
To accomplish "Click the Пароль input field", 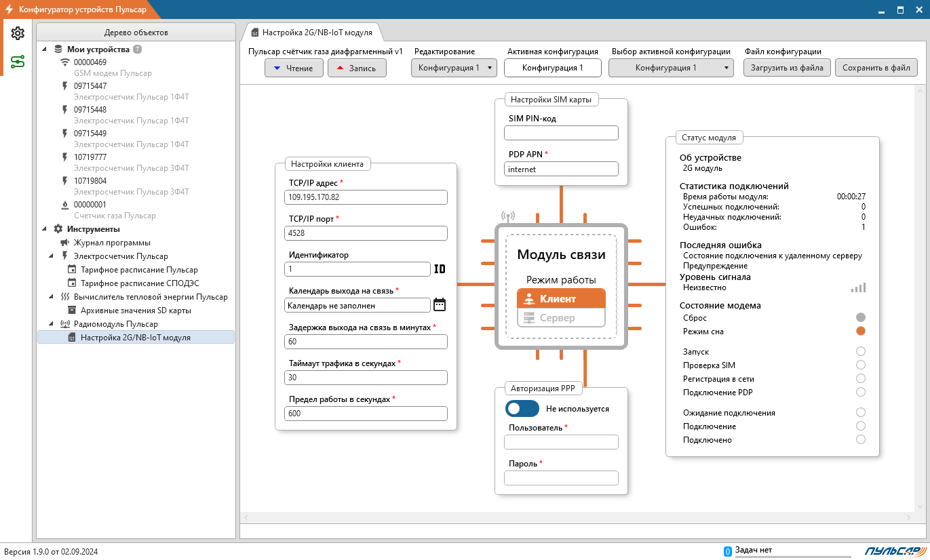I will (561, 478).
